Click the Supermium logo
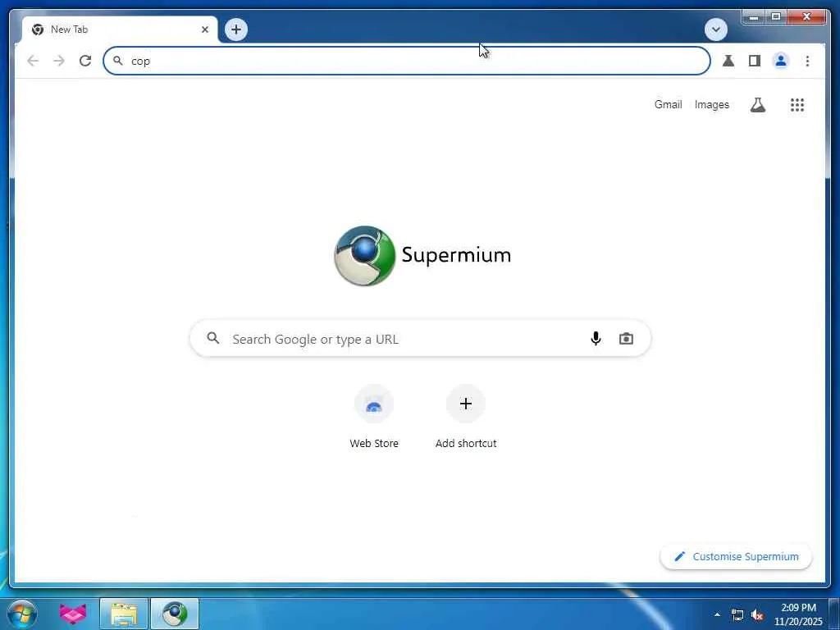 pyautogui.click(x=422, y=256)
